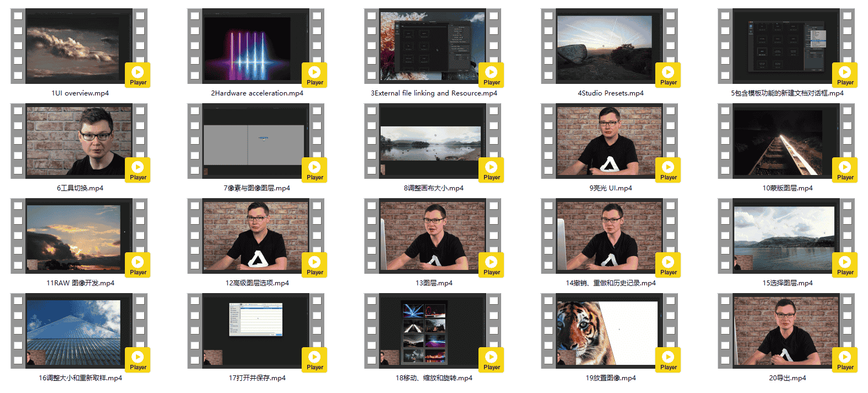
Task: Select thumbnail of 5包含模板功能的新建文档对话框.mp4
Action: click(786, 46)
